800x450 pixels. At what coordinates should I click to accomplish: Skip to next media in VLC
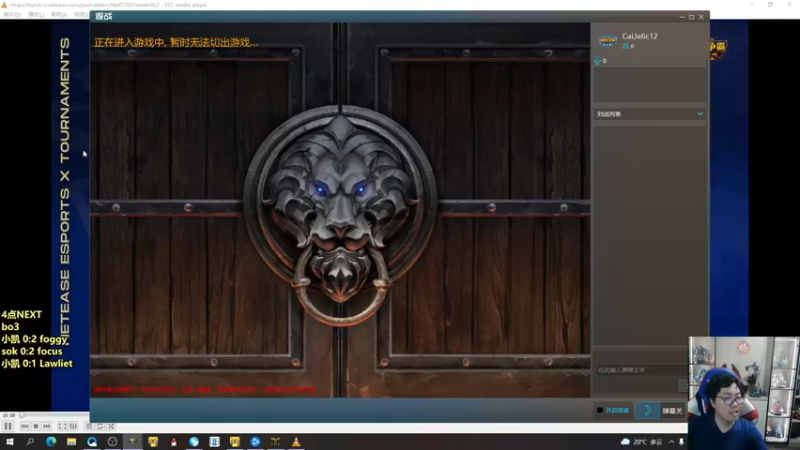46,427
